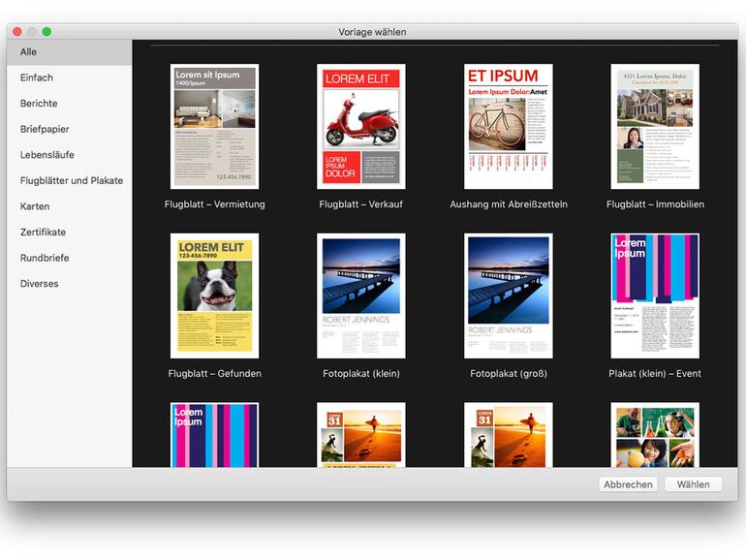This screenshot has height=560, width=746.
Task: Switch to the Einfach category
Action: tap(37, 78)
